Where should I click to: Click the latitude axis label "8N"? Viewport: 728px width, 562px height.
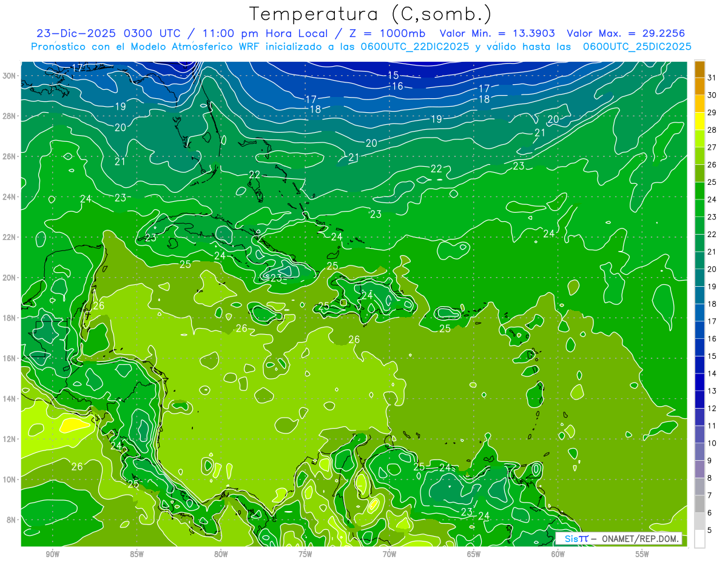12,520
